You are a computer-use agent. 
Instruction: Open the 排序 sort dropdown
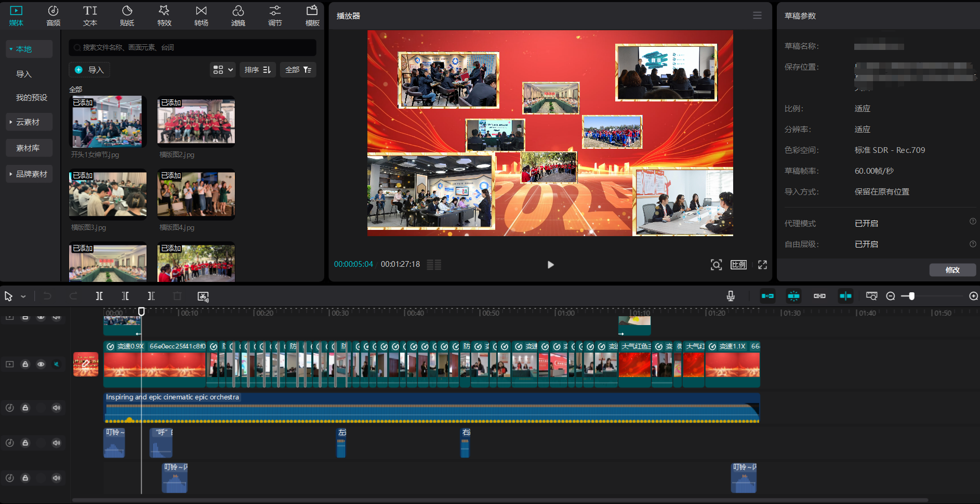pyautogui.click(x=258, y=70)
